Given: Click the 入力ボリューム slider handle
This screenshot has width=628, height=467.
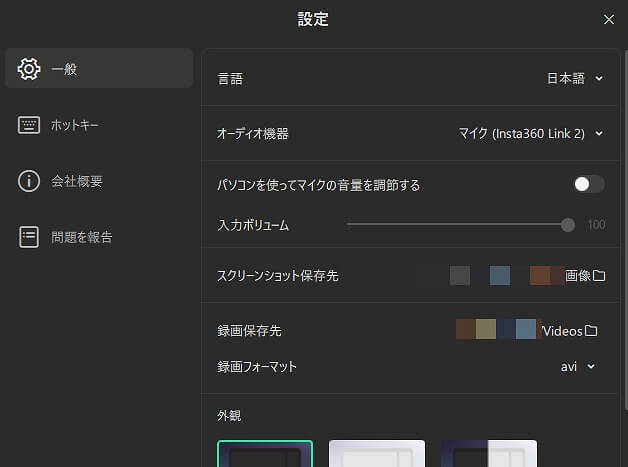Looking at the screenshot, I should point(568,225).
